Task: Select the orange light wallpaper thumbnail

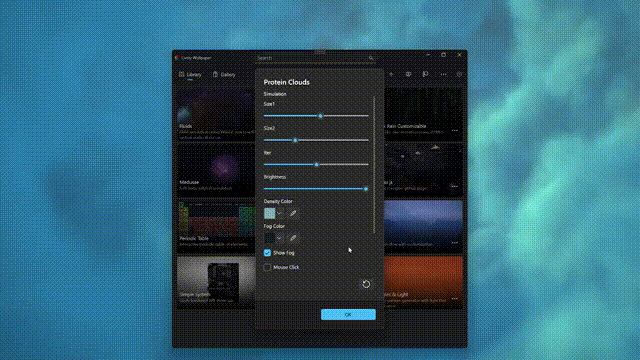Action: 424,282
